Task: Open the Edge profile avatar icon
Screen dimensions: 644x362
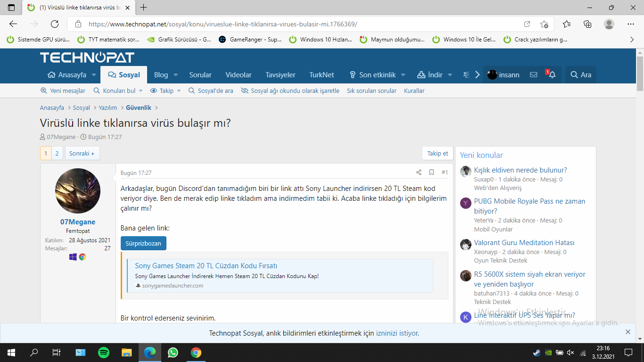Action: pos(609,24)
